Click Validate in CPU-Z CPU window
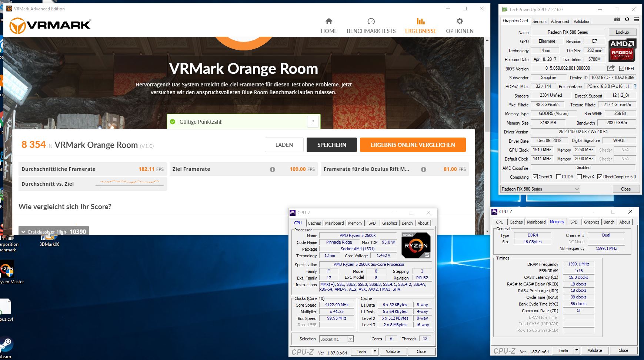This screenshot has width=644, height=360. [x=393, y=351]
